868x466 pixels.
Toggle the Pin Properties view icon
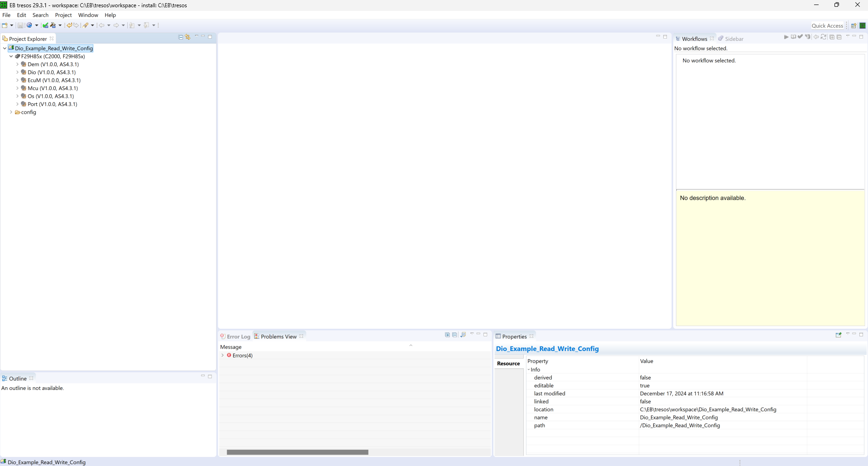[x=838, y=335]
